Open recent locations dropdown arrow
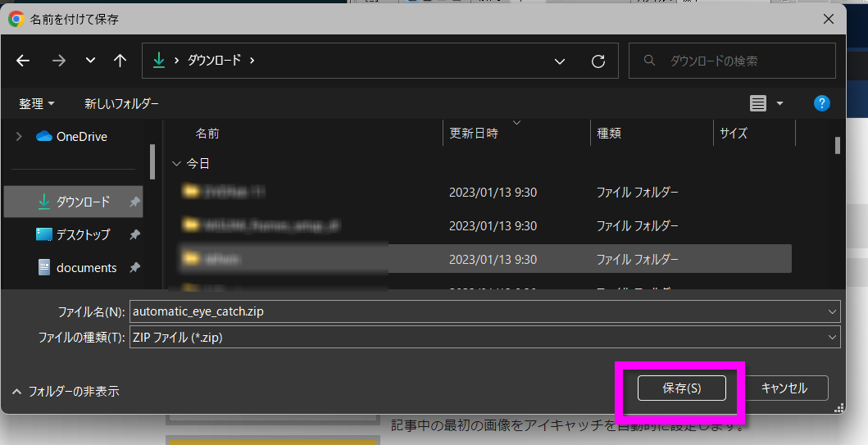 click(90, 61)
